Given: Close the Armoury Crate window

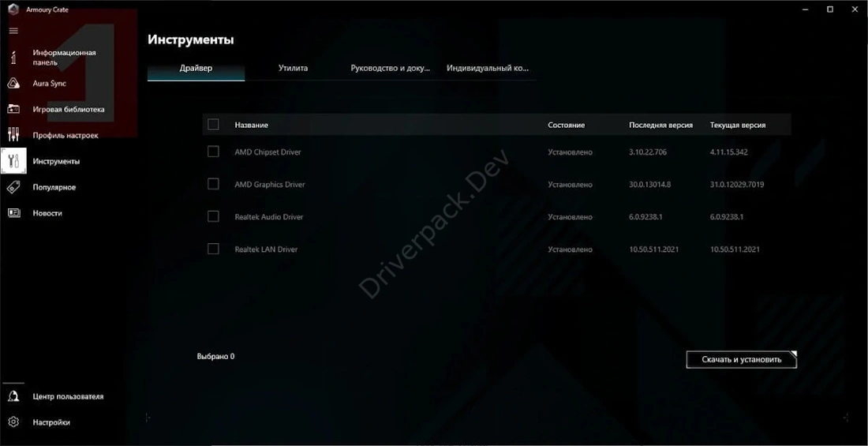Looking at the screenshot, I should click(856, 9).
